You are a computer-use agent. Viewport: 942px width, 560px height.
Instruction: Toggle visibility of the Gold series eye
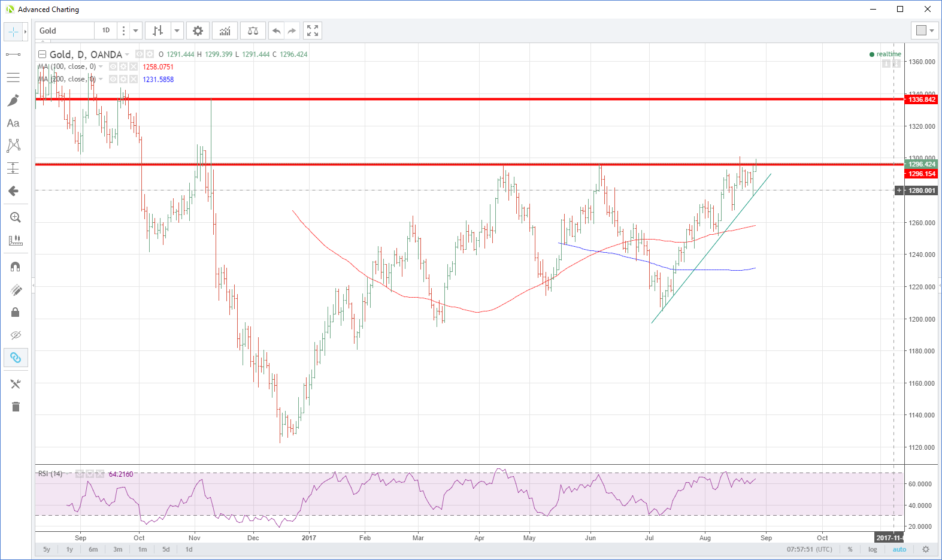(140, 54)
